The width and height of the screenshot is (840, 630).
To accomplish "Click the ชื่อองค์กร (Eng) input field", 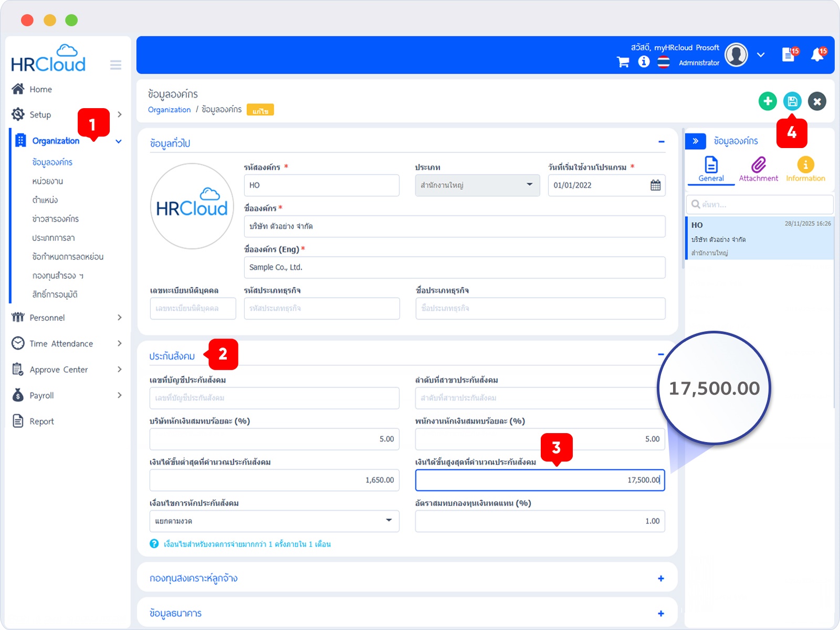I will [x=454, y=268].
